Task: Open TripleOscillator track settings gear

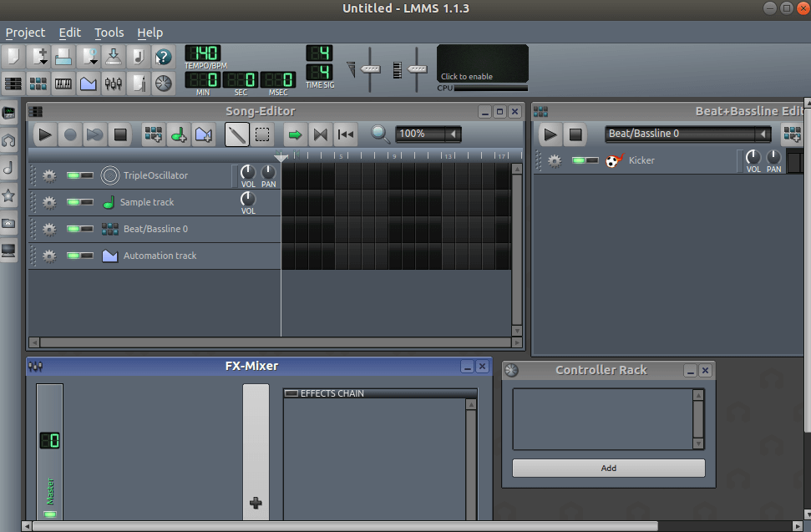Action: 49,176
